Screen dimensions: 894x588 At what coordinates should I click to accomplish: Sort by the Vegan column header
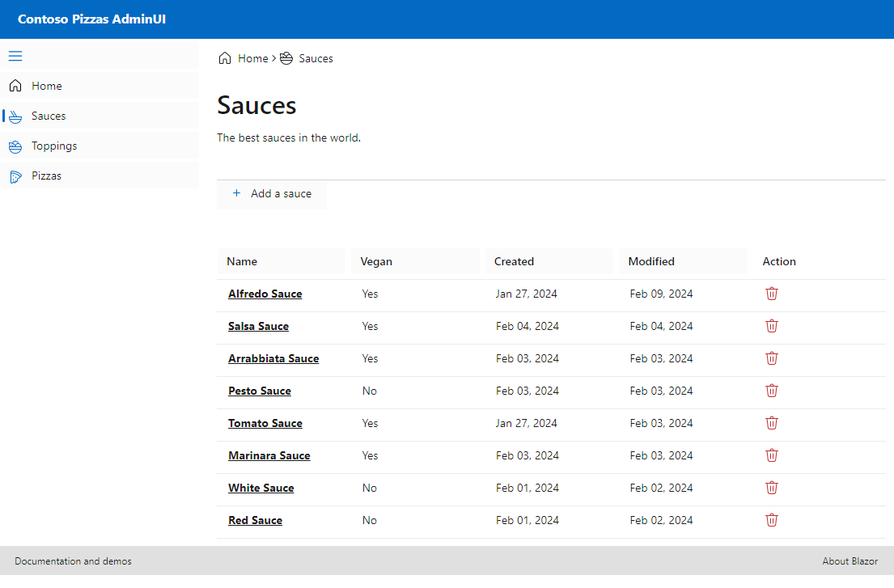[x=376, y=261]
